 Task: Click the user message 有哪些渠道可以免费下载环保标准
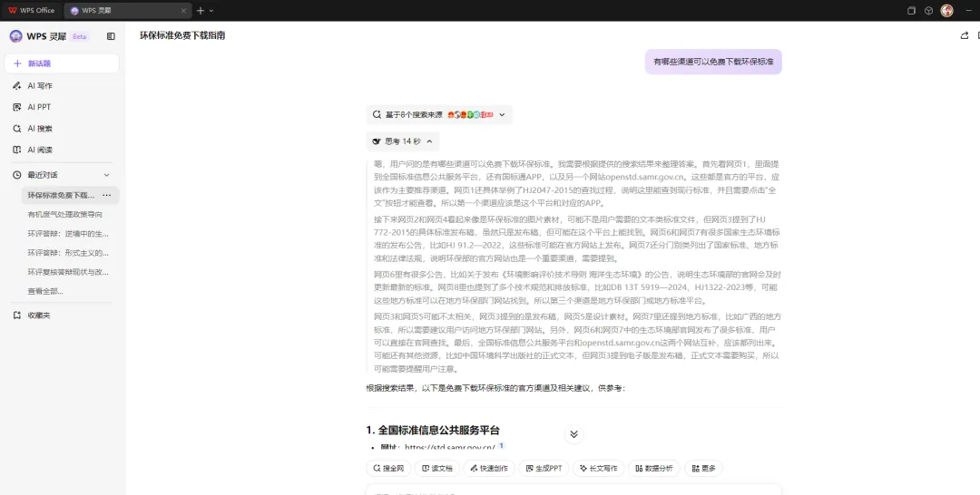click(x=713, y=62)
